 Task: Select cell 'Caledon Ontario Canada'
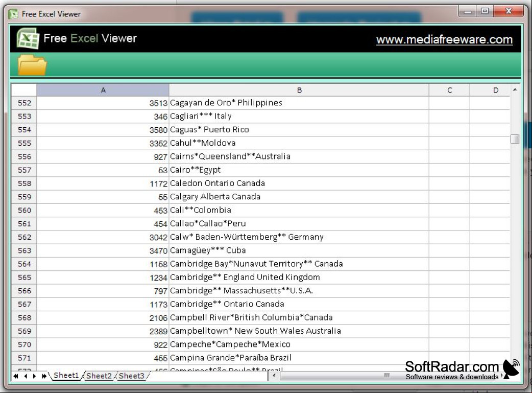tap(299, 183)
